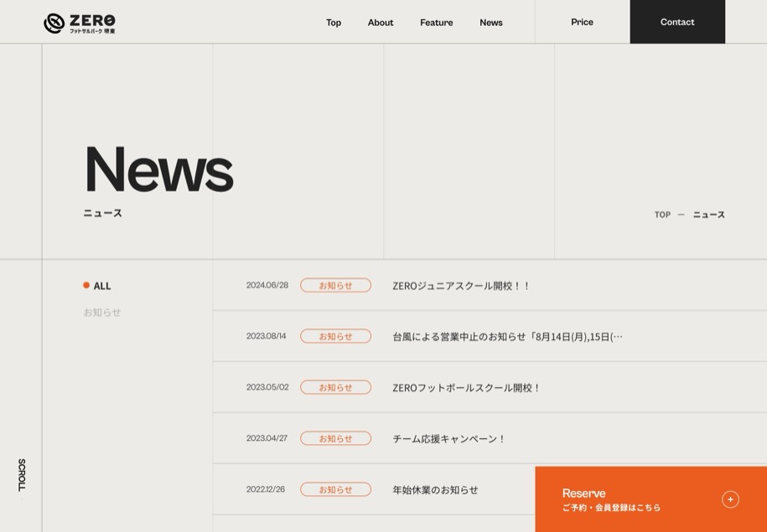The height and width of the screenshot is (532, 767).
Task: Follow the TOP breadcrumb link
Action: click(662, 214)
